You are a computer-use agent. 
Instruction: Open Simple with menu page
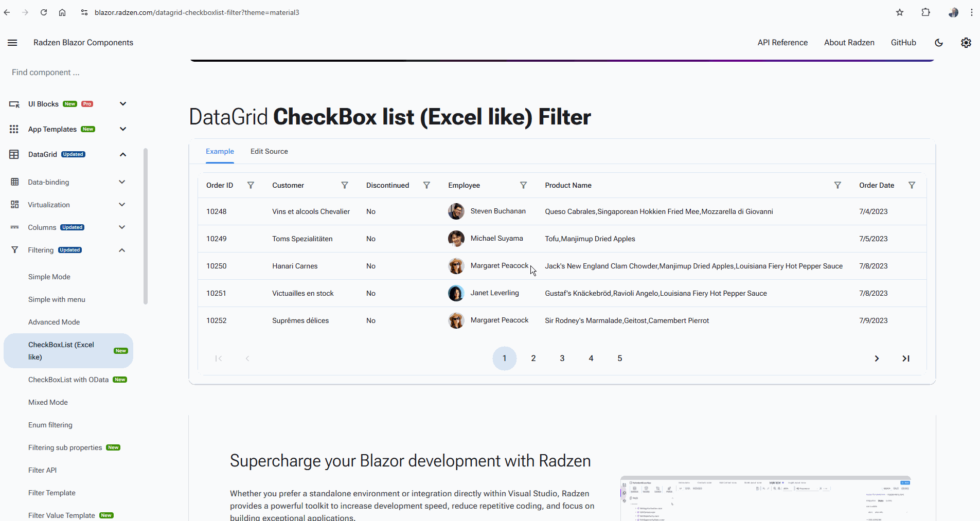pyautogui.click(x=57, y=299)
